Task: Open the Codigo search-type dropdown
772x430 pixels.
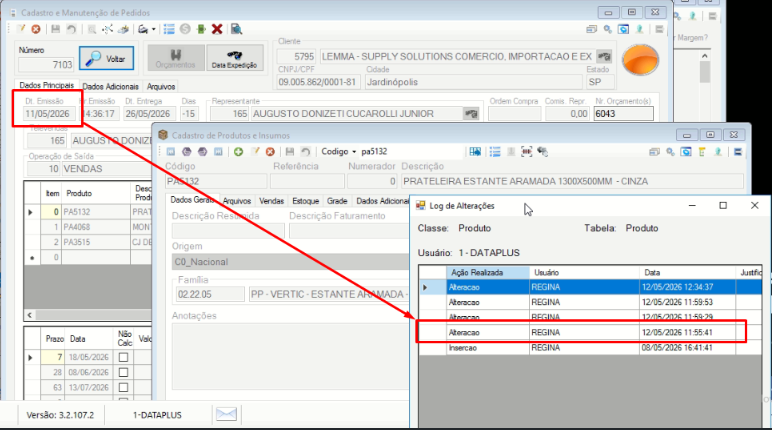Action: click(338, 152)
